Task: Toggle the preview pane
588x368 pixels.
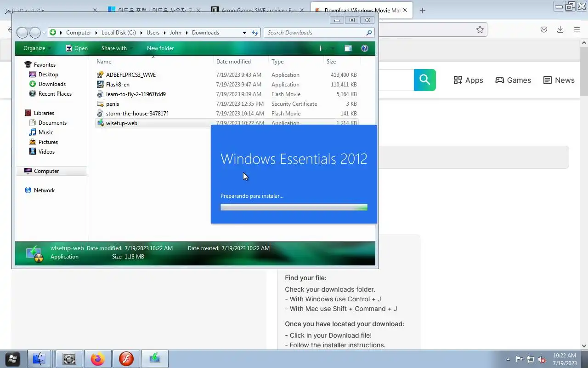Action: point(348,48)
